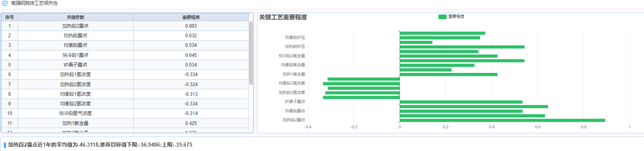Click the 0.645 importance value

pyautogui.click(x=191, y=55)
